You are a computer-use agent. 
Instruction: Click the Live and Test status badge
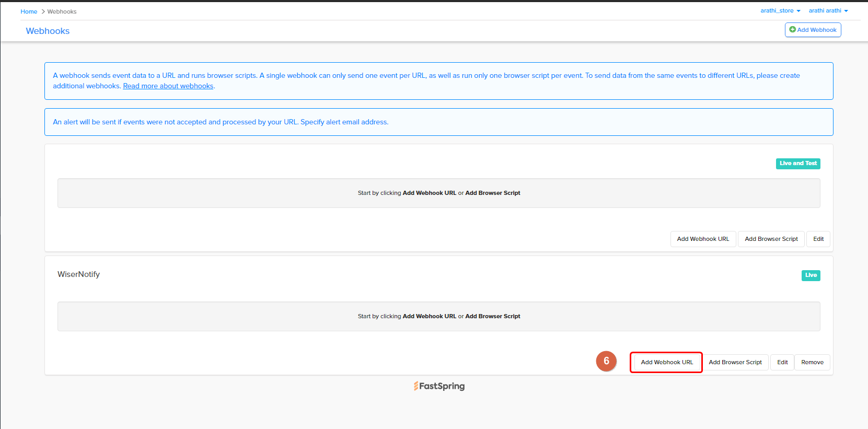tap(798, 164)
